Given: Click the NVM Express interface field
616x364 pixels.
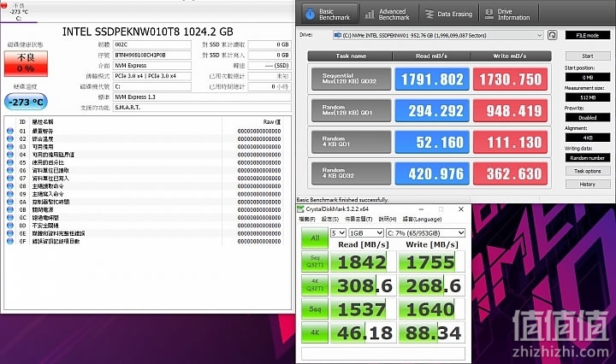Looking at the screenshot, I should (x=152, y=66).
